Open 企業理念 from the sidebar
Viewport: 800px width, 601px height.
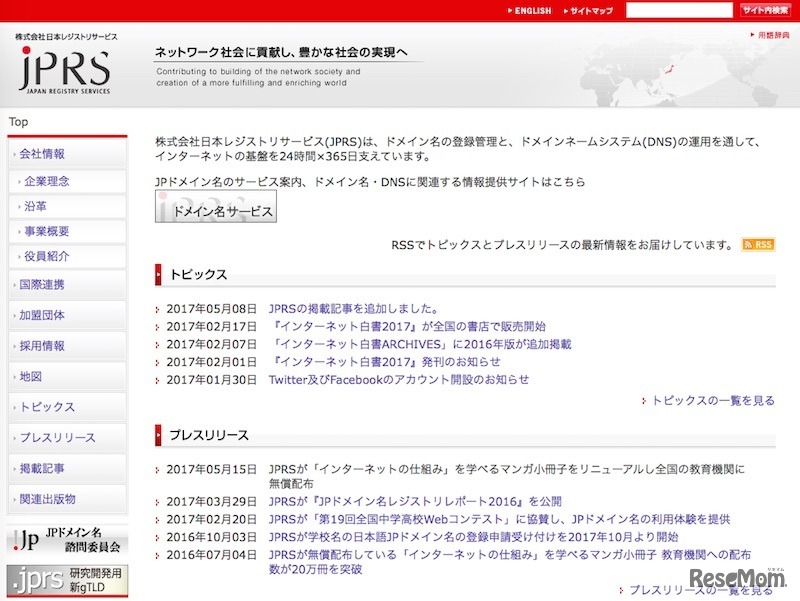[45, 181]
